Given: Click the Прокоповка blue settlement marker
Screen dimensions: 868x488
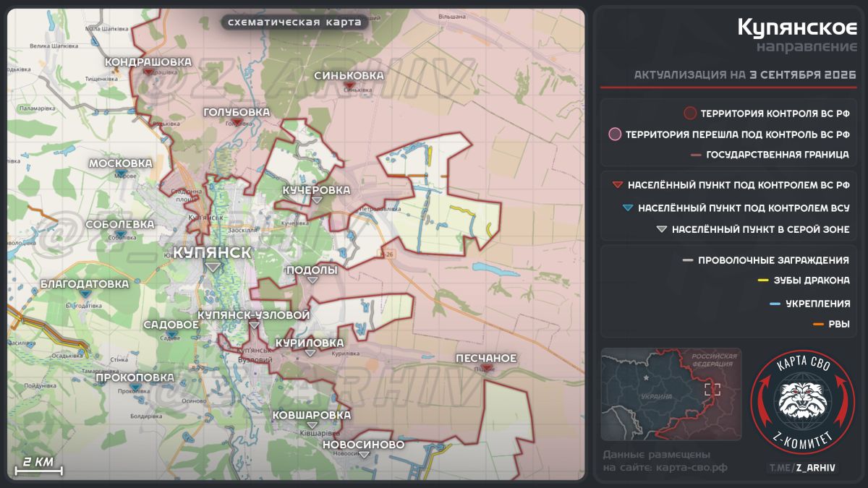Looking at the screenshot, I should click(x=135, y=388).
